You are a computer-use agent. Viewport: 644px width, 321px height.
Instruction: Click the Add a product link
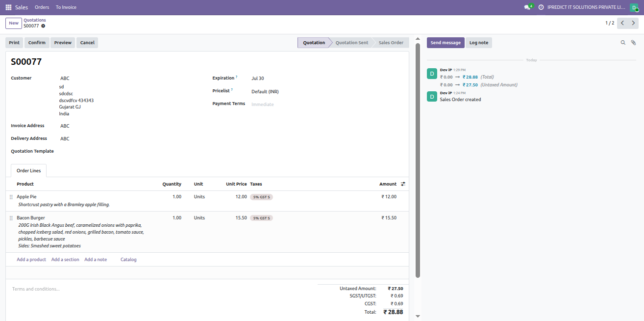(x=31, y=260)
